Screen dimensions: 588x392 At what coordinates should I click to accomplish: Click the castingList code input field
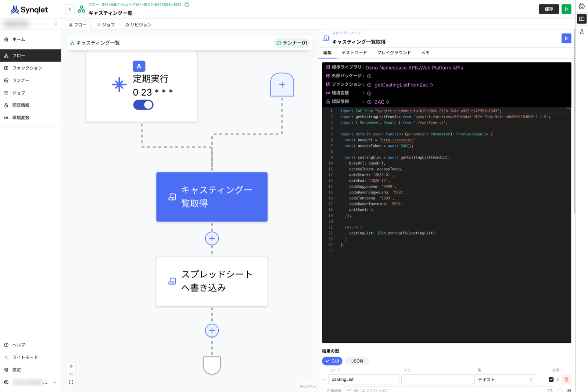coord(364,379)
